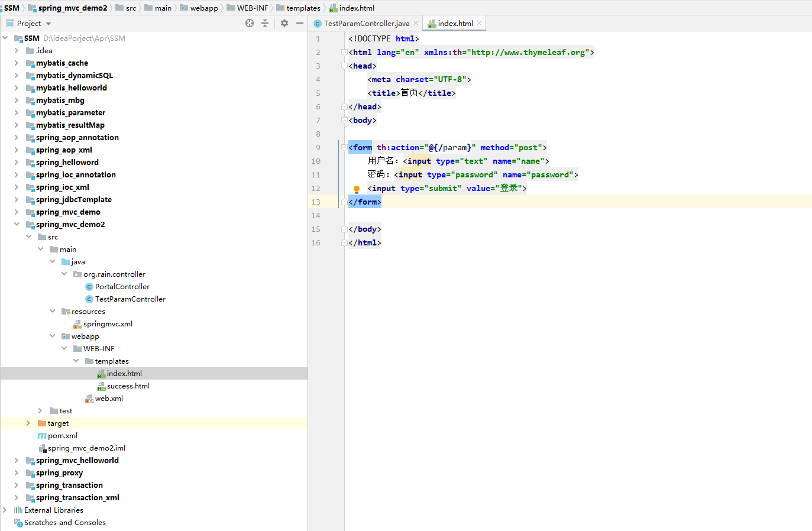Click the locate/select opened file icon

(x=250, y=23)
